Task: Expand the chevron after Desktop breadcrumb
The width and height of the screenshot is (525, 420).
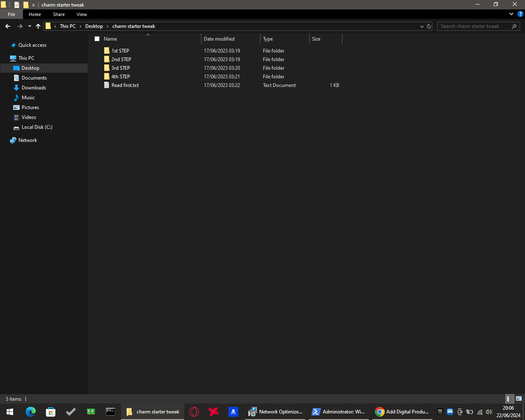Action: tap(108, 26)
